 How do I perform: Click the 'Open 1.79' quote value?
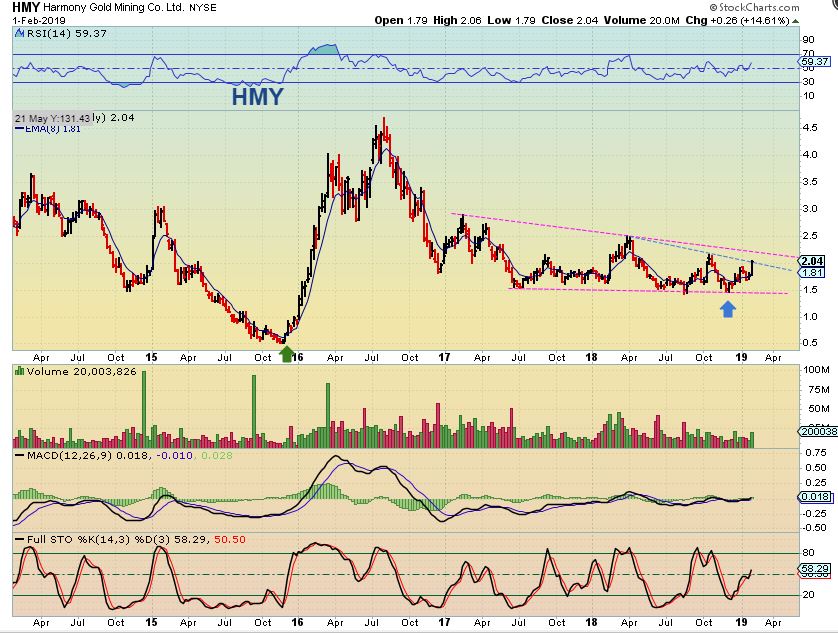click(x=401, y=20)
